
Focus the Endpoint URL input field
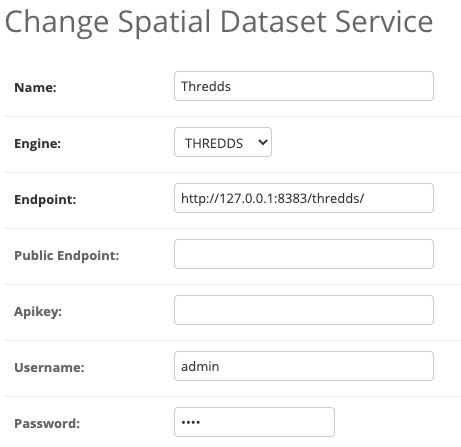click(x=304, y=198)
